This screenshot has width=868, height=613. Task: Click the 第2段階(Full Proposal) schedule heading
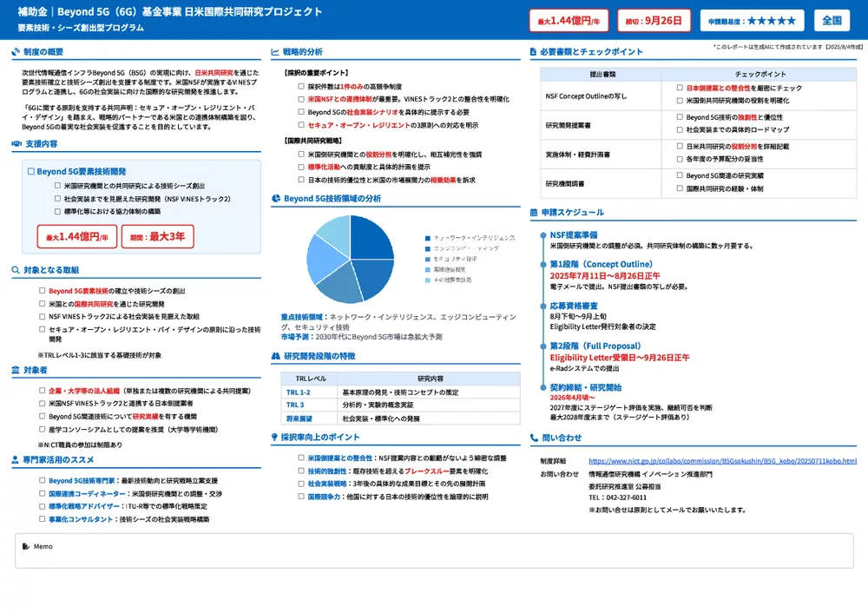click(x=595, y=346)
